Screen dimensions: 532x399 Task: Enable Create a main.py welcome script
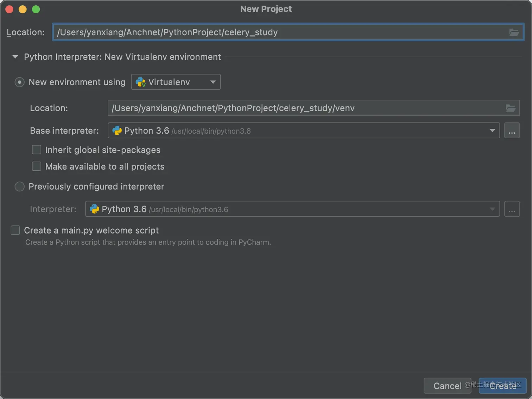point(15,230)
